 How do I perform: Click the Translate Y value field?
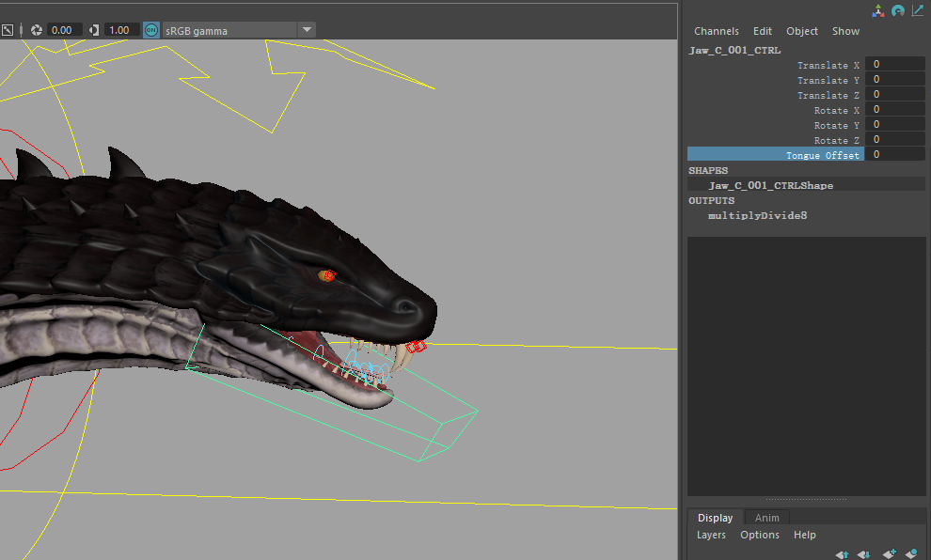(894, 80)
